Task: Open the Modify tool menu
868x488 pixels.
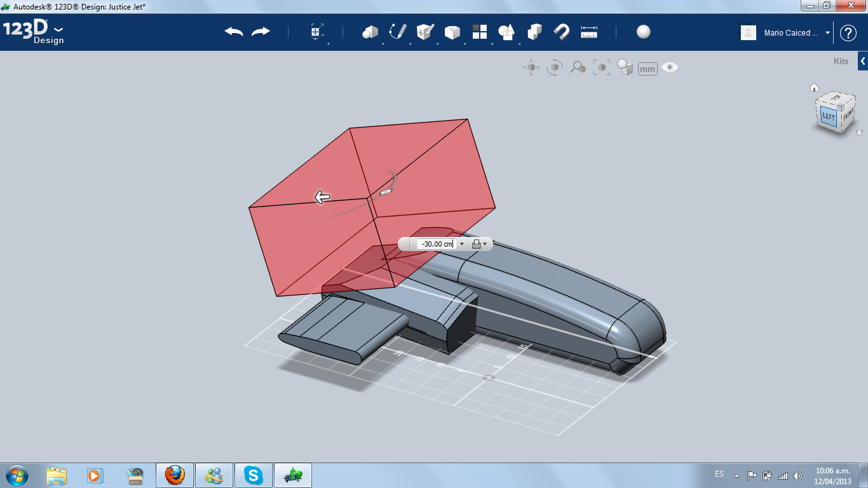Action: [452, 32]
